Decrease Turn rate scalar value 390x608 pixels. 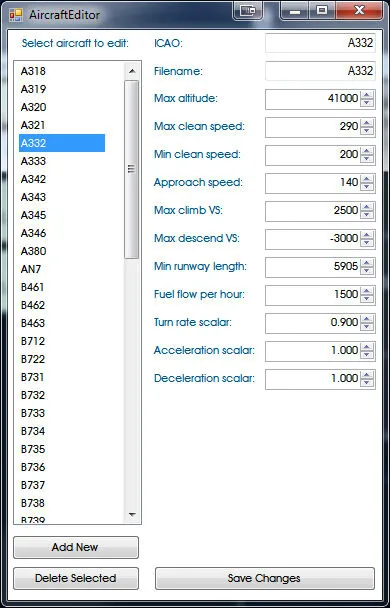[x=367, y=327]
